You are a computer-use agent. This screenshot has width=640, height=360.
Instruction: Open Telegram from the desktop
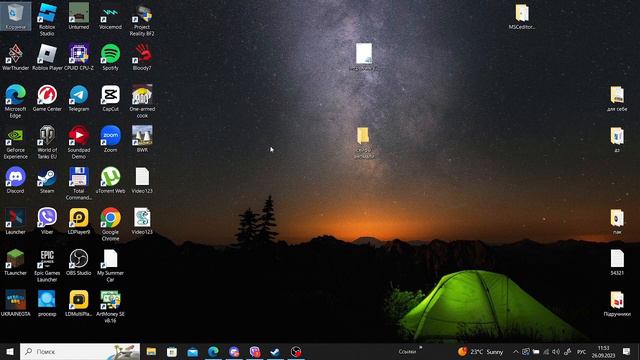[x=79, y=98]
